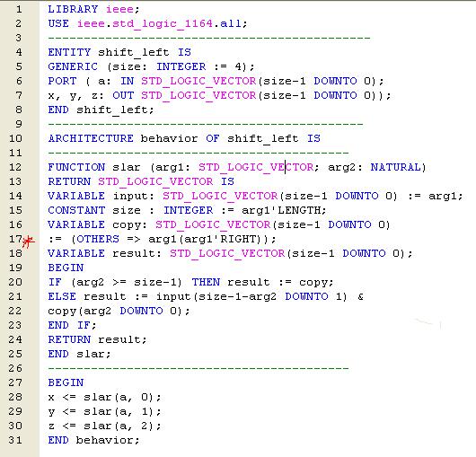Click the ARCHITECTURE keyword on line 10
Screen dimensions: 476x457
click(91, 138)
